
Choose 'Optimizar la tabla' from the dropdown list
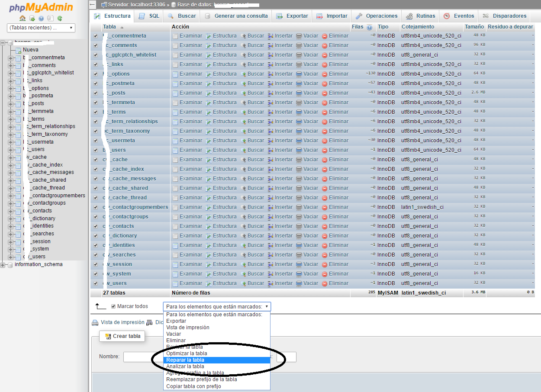click(217, 353)
